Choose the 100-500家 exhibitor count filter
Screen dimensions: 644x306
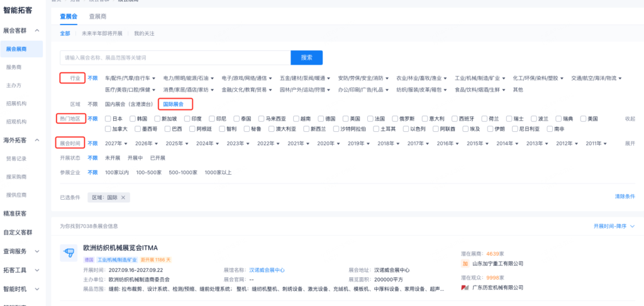150,172
